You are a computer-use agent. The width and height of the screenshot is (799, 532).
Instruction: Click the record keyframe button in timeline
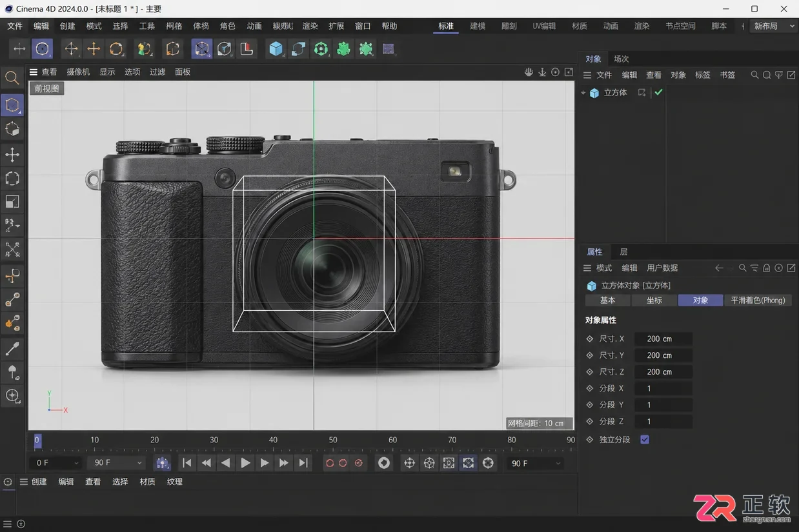point(330,463)
